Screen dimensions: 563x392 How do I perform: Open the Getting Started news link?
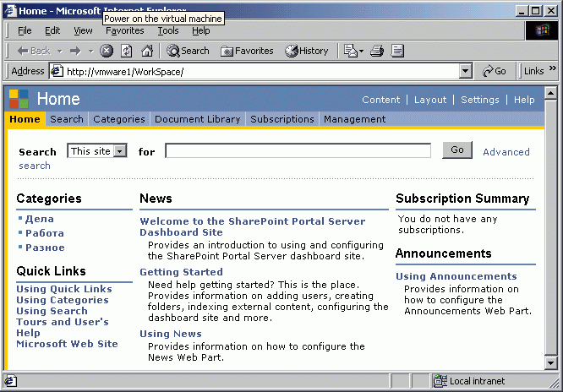(x=181, y=272)
